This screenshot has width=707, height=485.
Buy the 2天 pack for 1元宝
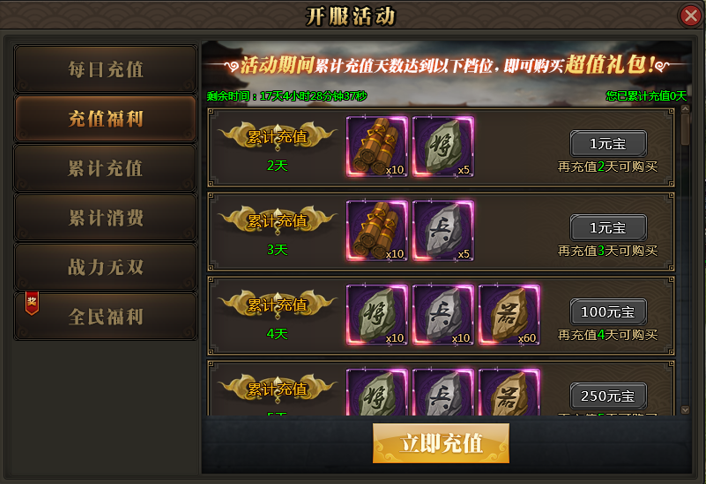[608, 143]
